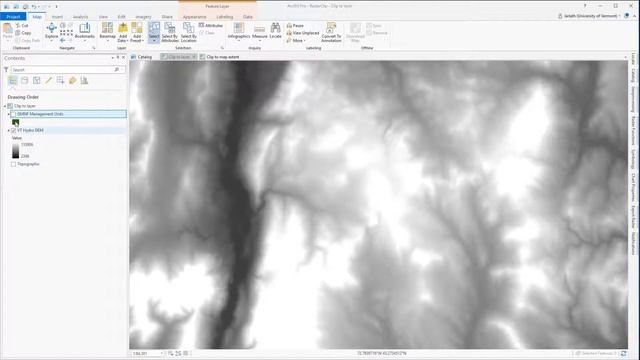This screenshot has height=360, width=640.
Task: Click Pause labeling
Action: pyautogui.click(x=295, y=25)
